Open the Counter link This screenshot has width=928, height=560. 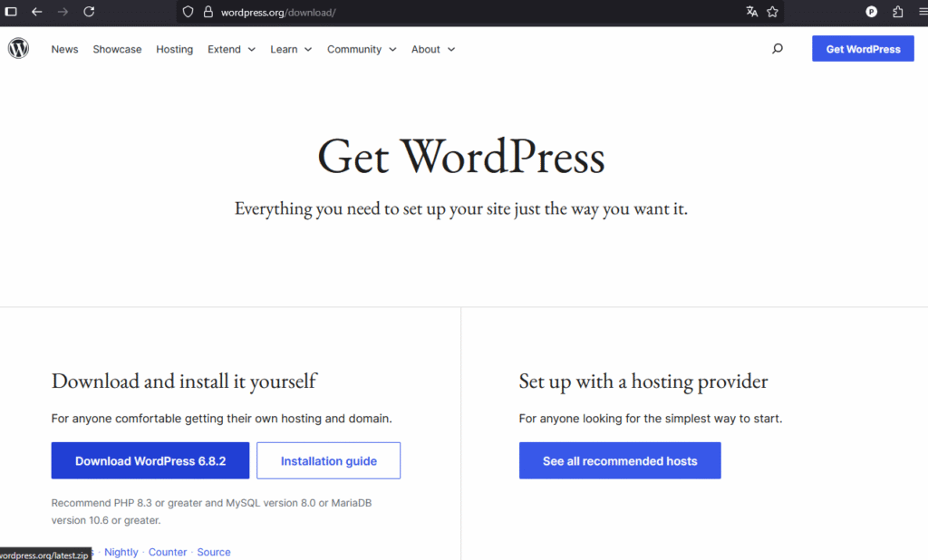(x=168, y=552)
